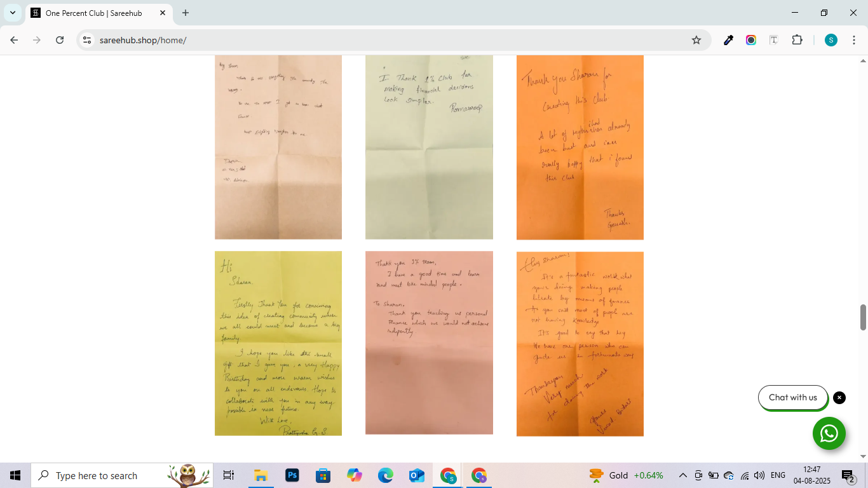Image resolution: width=868 pixels, height=488 pixels.
Task: View site information icon in address bar
Action: tap(87, 40)
